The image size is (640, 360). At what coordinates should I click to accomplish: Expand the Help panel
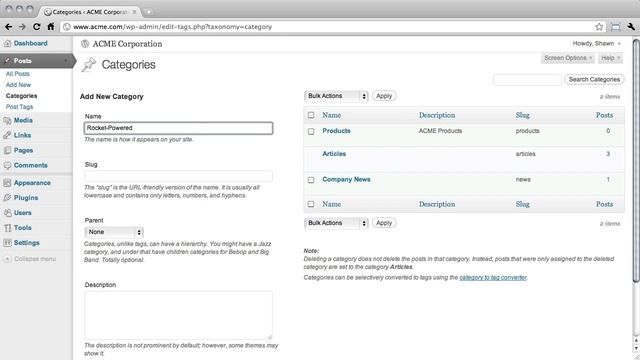[610, 58]
